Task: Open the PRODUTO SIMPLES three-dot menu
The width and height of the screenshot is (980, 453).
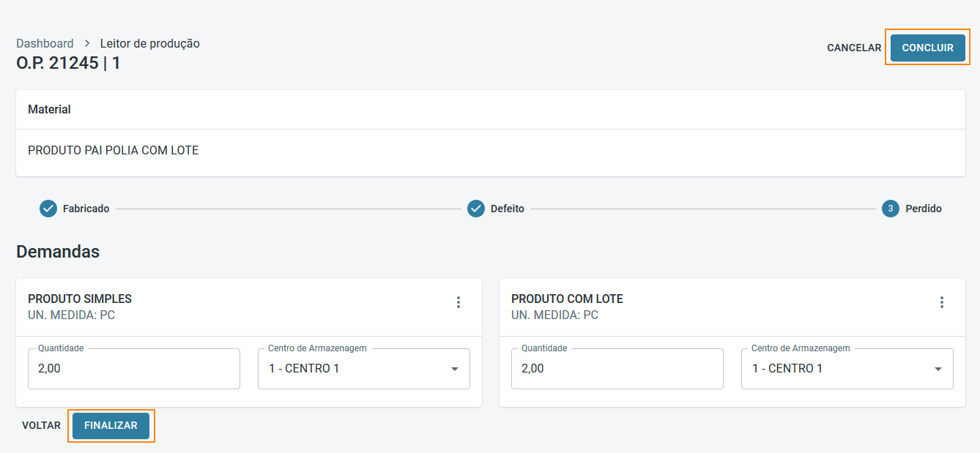Action: coord(459,302)
